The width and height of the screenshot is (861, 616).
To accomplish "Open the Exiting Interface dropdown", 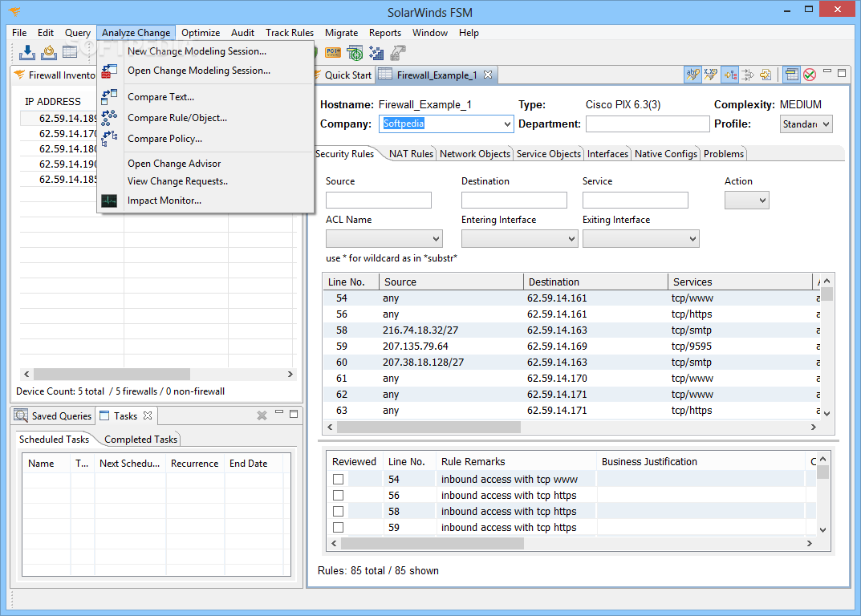I will pyautogui.click(x=641, y=239).
